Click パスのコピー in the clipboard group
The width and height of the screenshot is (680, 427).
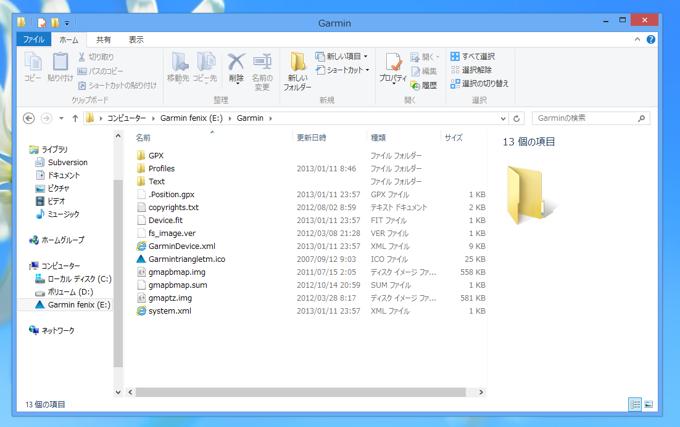click(x=101, y=71)
